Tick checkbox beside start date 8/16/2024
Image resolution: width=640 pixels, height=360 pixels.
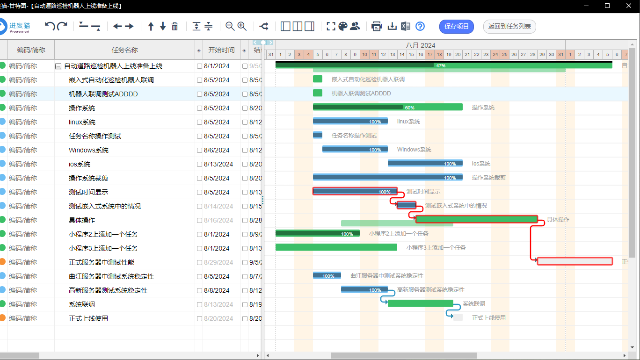(200, 220)
